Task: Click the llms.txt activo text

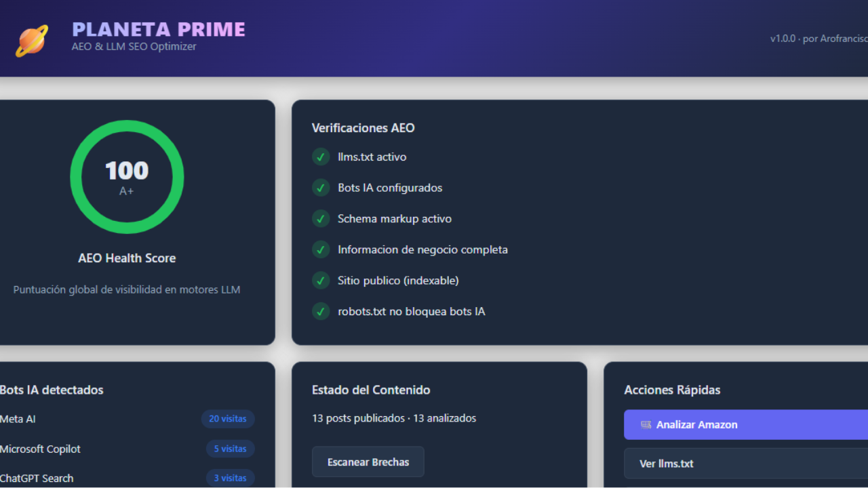Action: 372,157
